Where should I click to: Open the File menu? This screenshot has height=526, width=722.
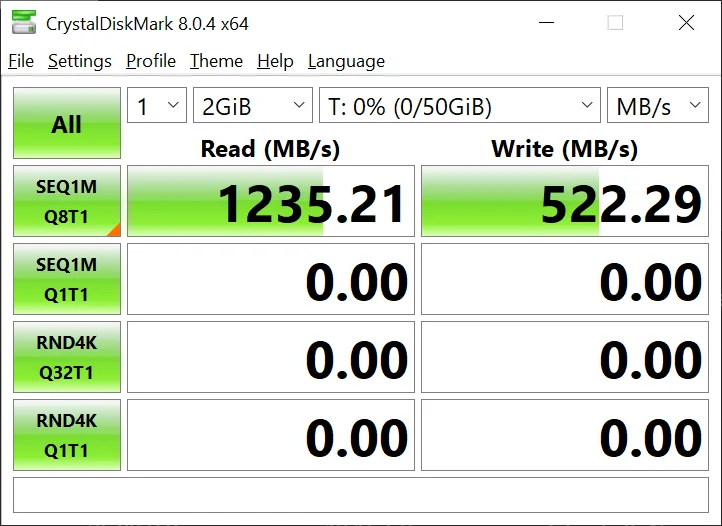click(x=21, y=61)
